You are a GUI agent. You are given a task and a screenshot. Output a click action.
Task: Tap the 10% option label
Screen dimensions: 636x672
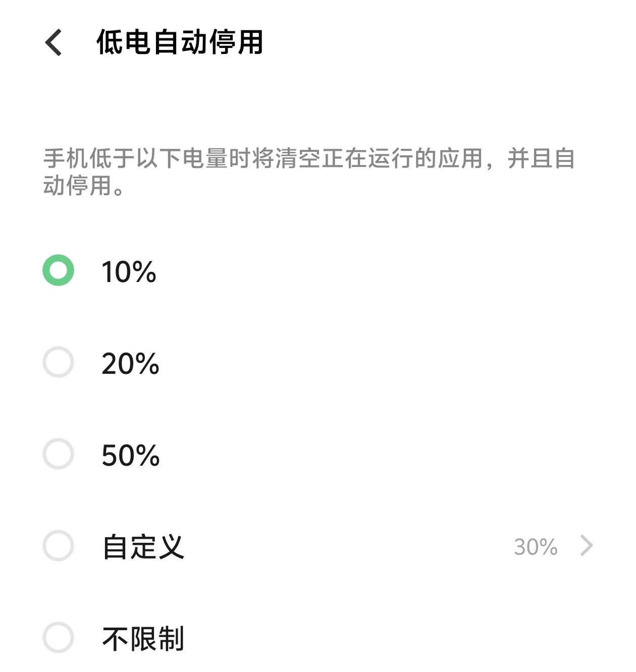coord(129,272)
